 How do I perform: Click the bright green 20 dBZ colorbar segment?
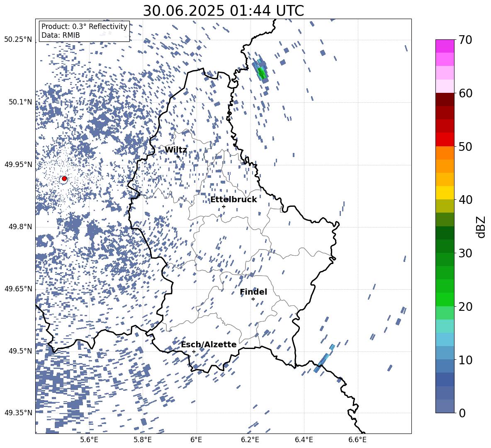(x=445, y=299)
